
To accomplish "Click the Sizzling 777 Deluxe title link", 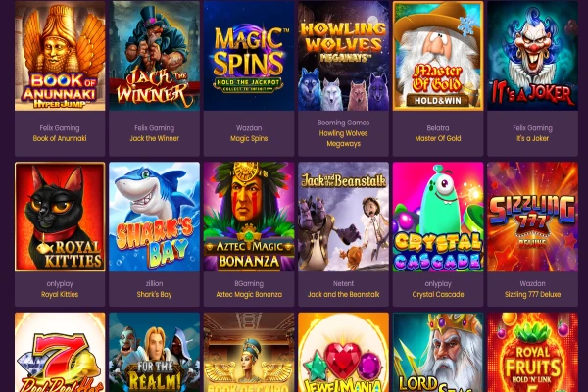I will tap(532, 294).
